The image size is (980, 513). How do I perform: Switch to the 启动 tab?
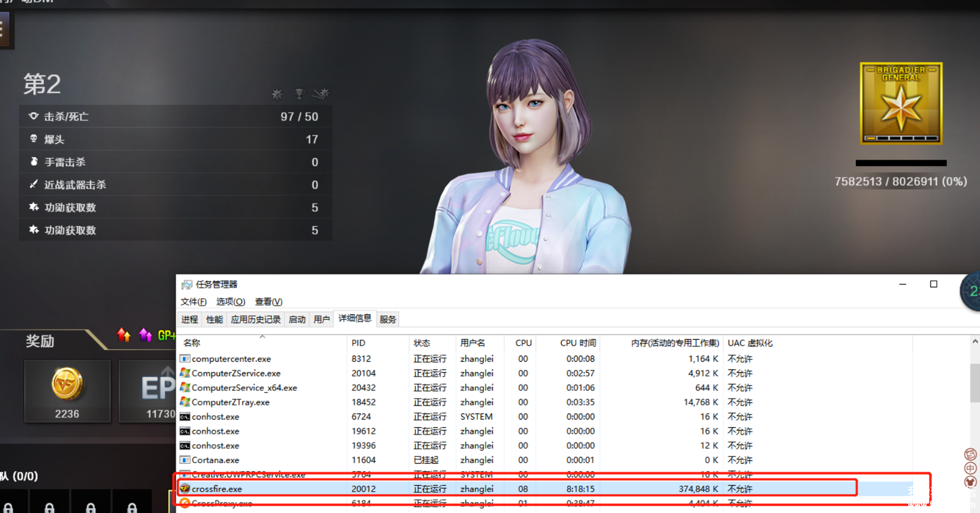tap(297, 319)
